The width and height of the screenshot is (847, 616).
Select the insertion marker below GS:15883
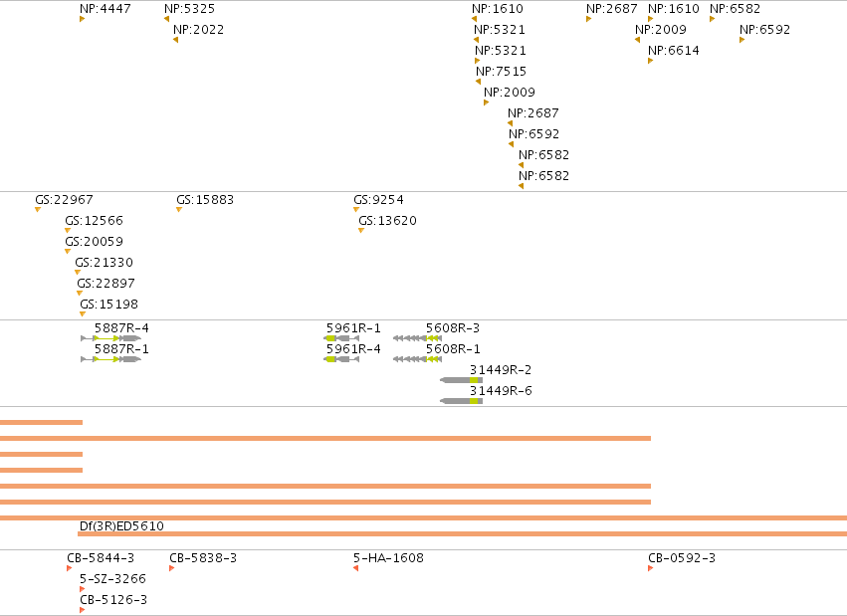[179, 209]
